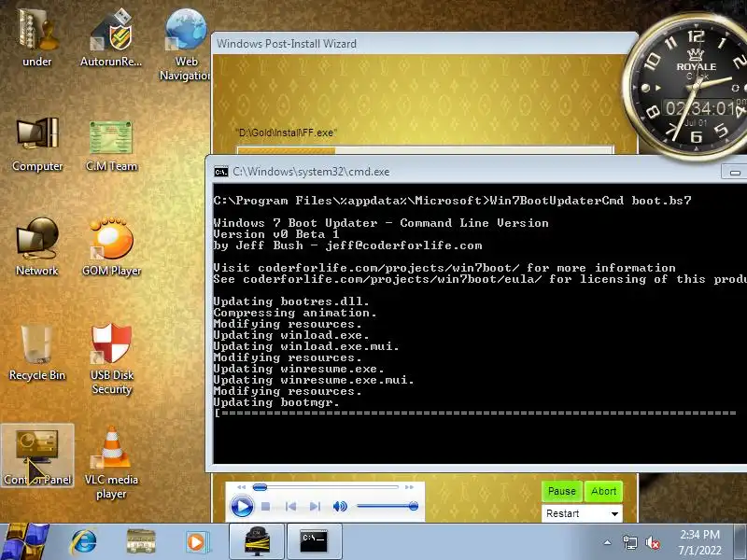Click the rewind arrows on seek bar
747x560 pixels.
[x=242, y=487]
